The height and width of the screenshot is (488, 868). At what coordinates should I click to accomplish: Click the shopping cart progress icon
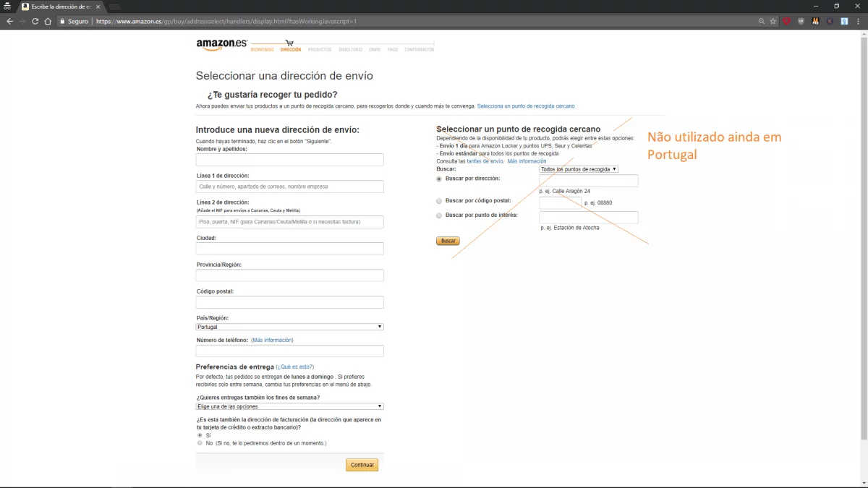click(290, 43)
